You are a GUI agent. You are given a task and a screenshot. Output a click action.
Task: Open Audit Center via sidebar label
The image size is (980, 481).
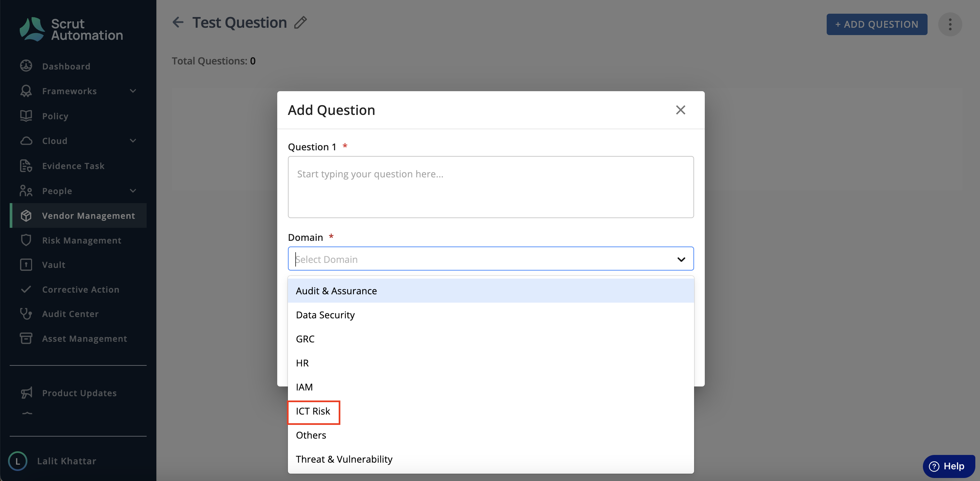(x=70, y=314)
